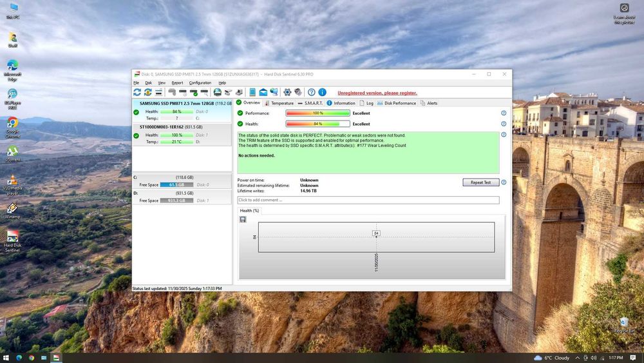
Task: Click help icon beside Repeat Test
Action: tap(504, 182)
